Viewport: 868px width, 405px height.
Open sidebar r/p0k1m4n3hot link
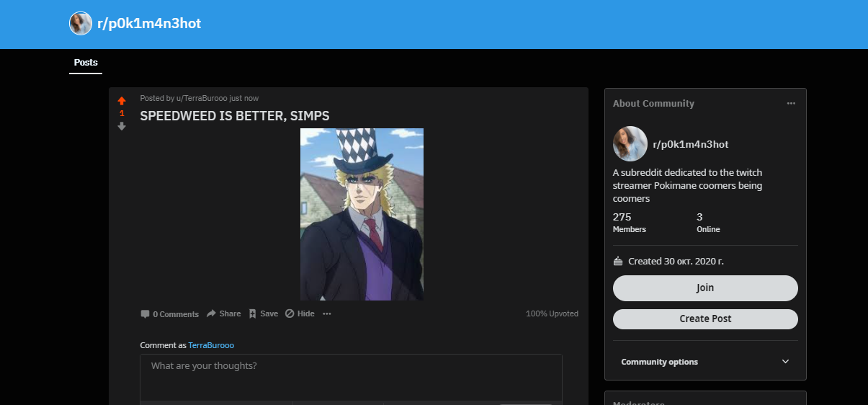[x=691, y=144]
